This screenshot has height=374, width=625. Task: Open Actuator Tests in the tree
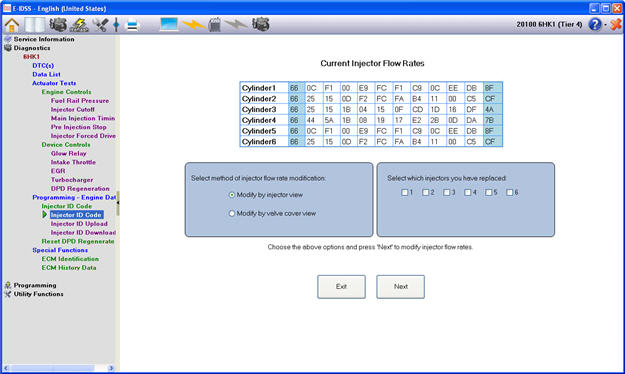point(54,83)
